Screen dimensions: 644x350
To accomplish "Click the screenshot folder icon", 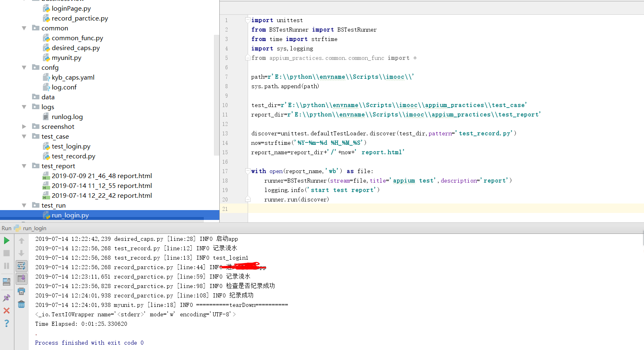I will click(x=36, y=126).
